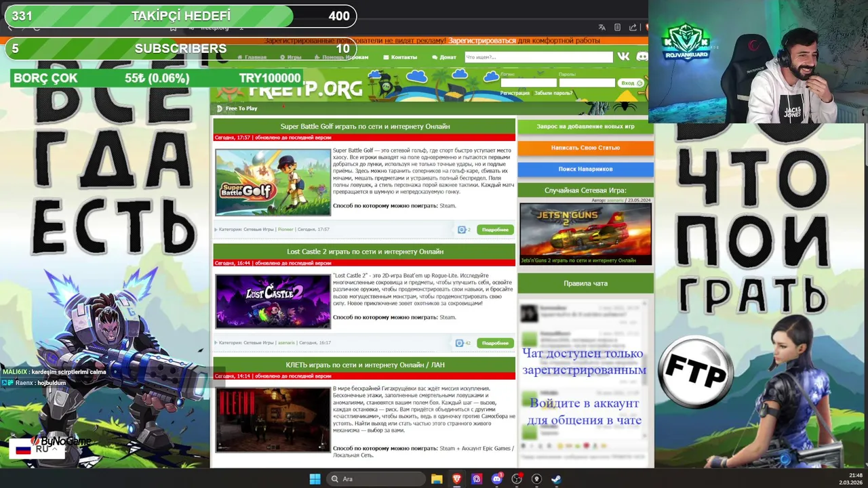Open Discord from the taskbar
Image resolution: width=868 pixels, height=488 pixels.
[497, 479]
